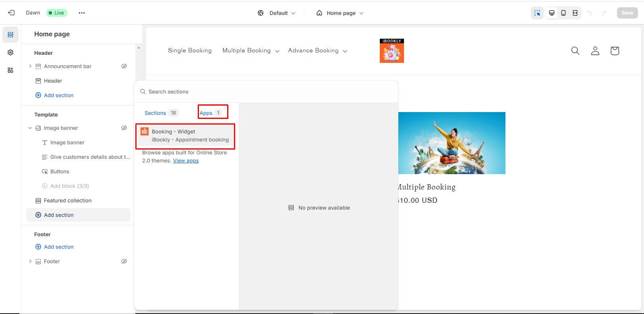Viewport: 644px width, 314px height.
Task: Toggle the inspector selection tool
Action: pos(537,13)
